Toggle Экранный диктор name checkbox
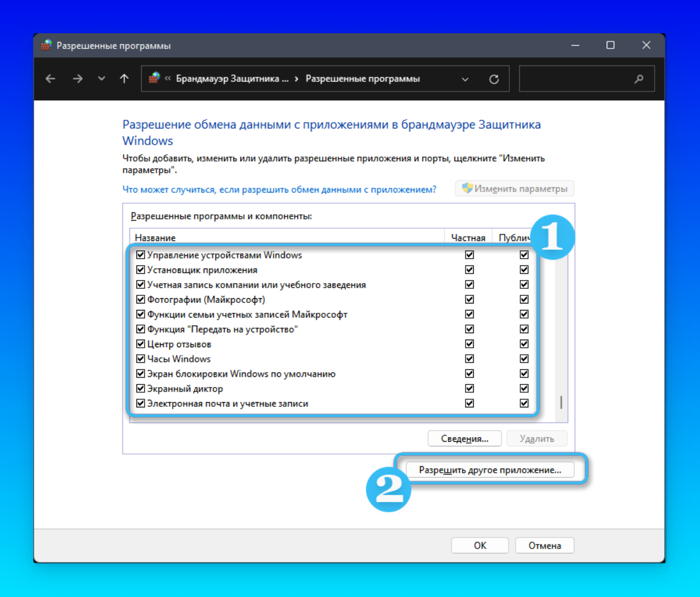This screenshot has height=597, width=700. coord(140,389)
